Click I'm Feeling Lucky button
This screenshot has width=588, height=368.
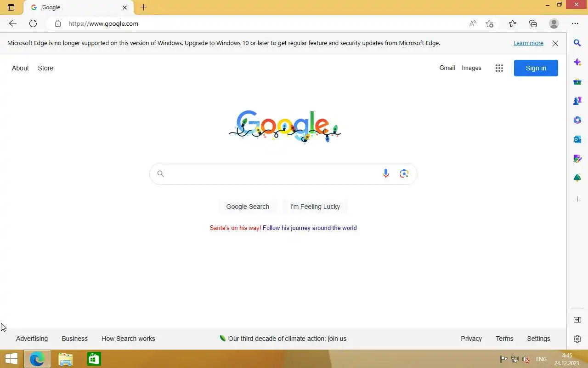(x=315, y=207)
